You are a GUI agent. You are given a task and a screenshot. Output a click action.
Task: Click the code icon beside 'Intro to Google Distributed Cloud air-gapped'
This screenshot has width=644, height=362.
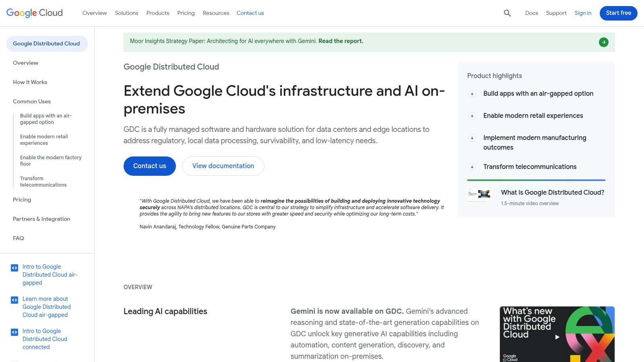tap(14, 268)
